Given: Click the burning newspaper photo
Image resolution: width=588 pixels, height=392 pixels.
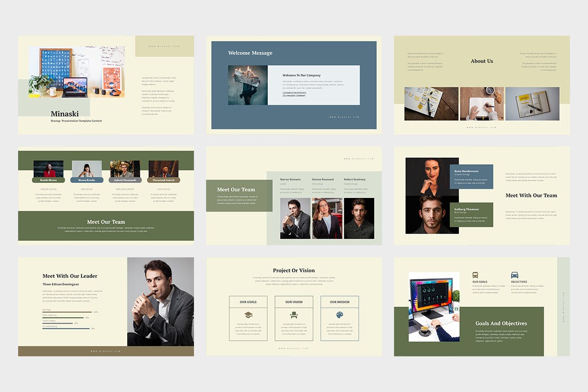Looking at the screenshot, I should coord(248,85).
